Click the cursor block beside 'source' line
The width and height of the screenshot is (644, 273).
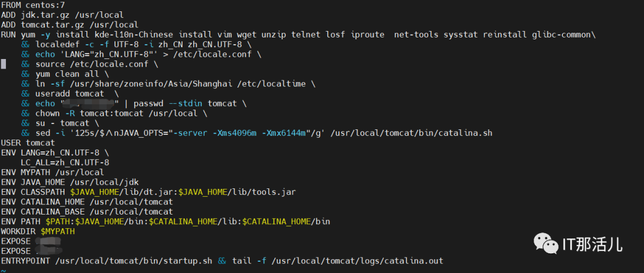click(x=3, y=64)
